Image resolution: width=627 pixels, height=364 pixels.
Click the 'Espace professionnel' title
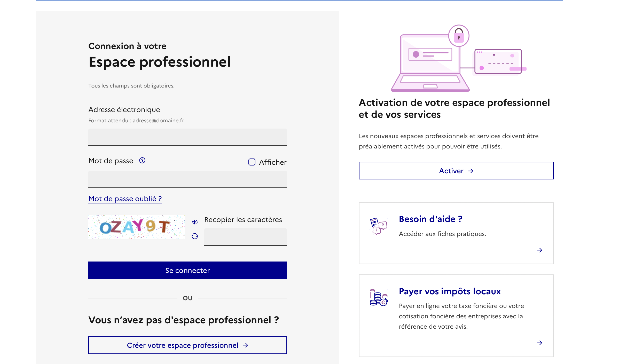[160, 62]
